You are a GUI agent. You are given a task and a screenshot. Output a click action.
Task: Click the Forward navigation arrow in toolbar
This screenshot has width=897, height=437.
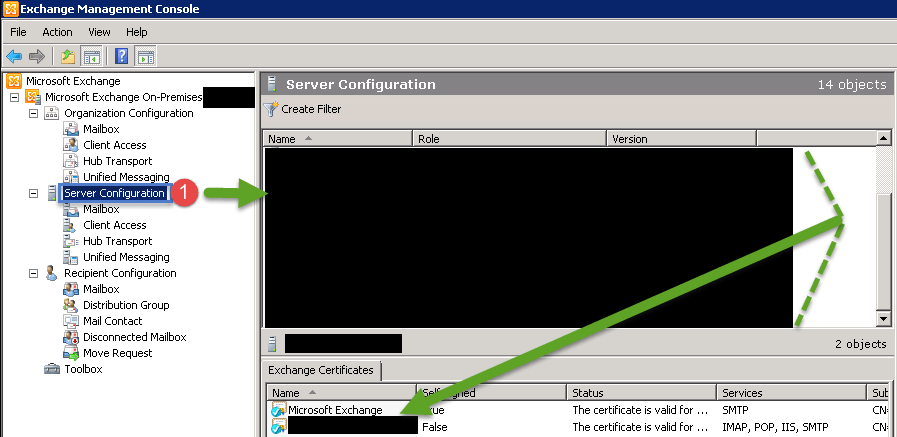[37, 56]
